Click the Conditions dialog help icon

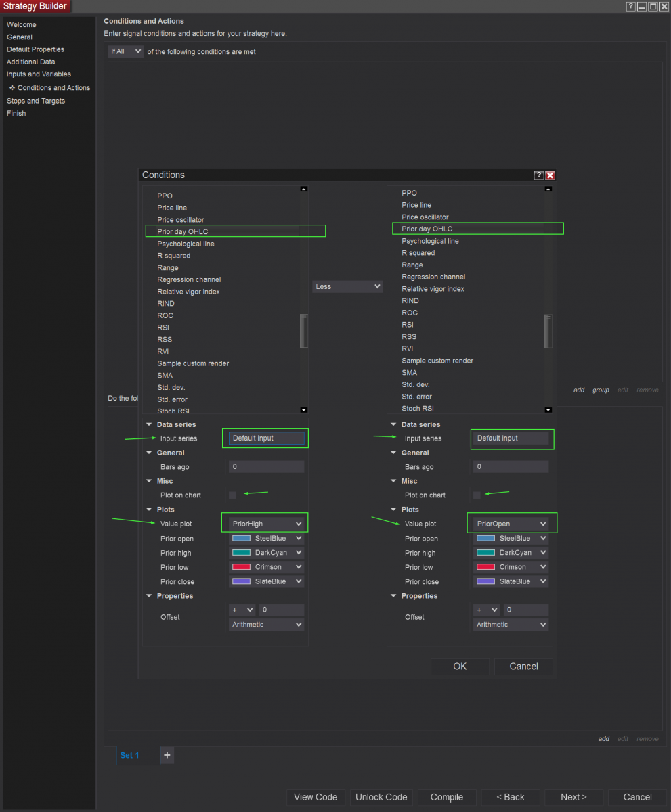(538, 175)
